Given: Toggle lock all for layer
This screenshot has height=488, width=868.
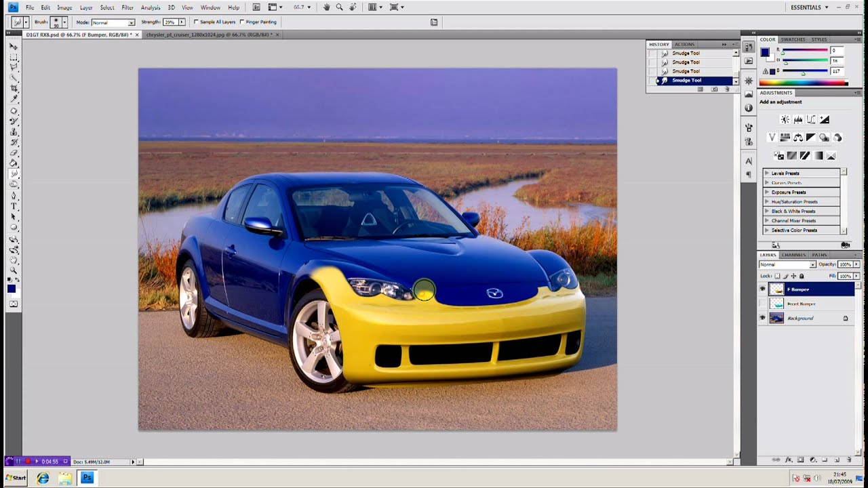Looking at the screenshot, I should (x=802, y=276).
